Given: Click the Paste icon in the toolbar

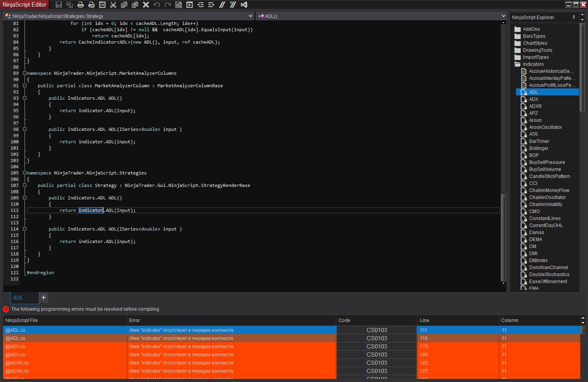Looking at the screenshot, I should tap(135, 5).
